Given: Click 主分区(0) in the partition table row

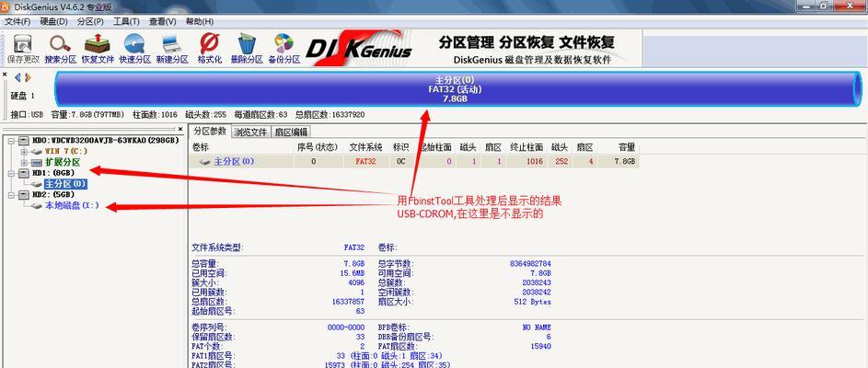Looking at the screenshot, I should click(234, 162).
